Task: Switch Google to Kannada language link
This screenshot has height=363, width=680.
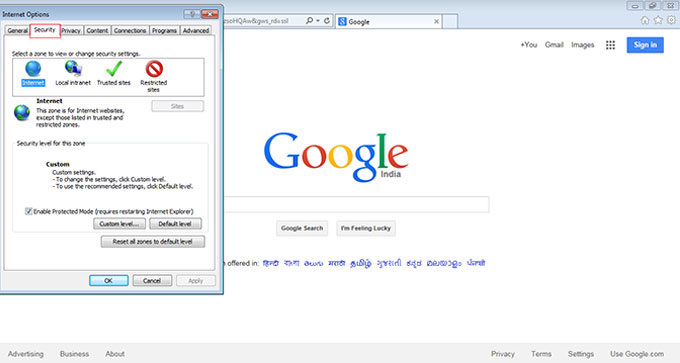Action: (414, 263)
